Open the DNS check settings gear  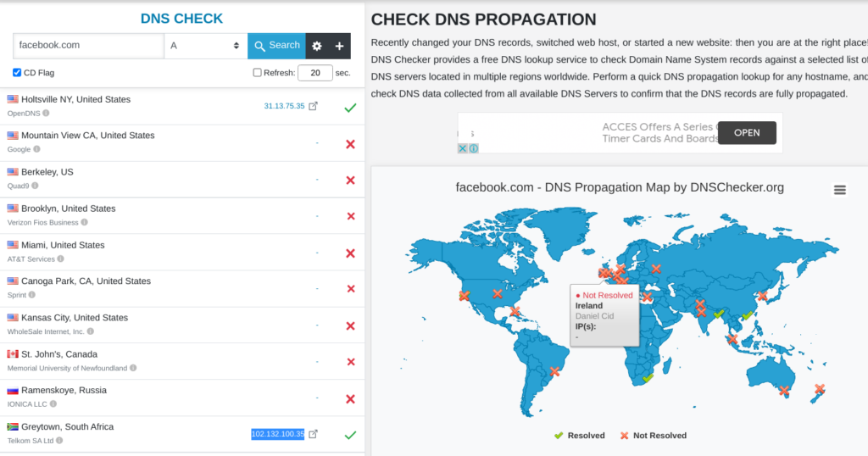pos(317,46)
